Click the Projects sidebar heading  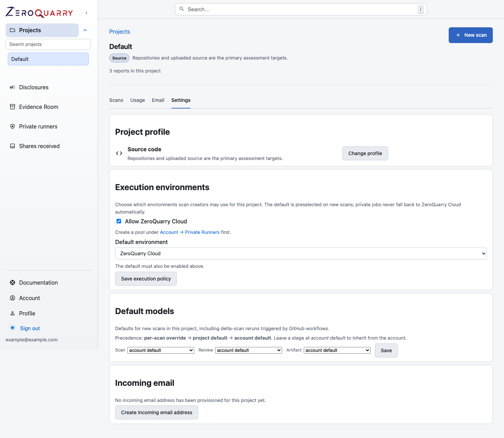click(x=42, y=30)
